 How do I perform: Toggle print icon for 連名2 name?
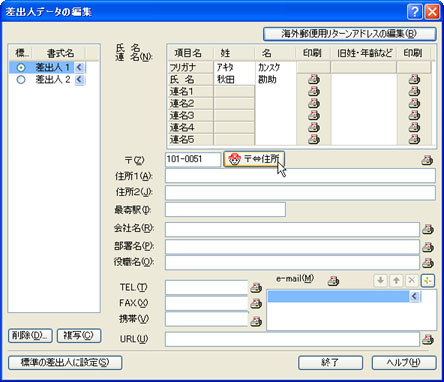pyautogui.click(x=313, y=104)
